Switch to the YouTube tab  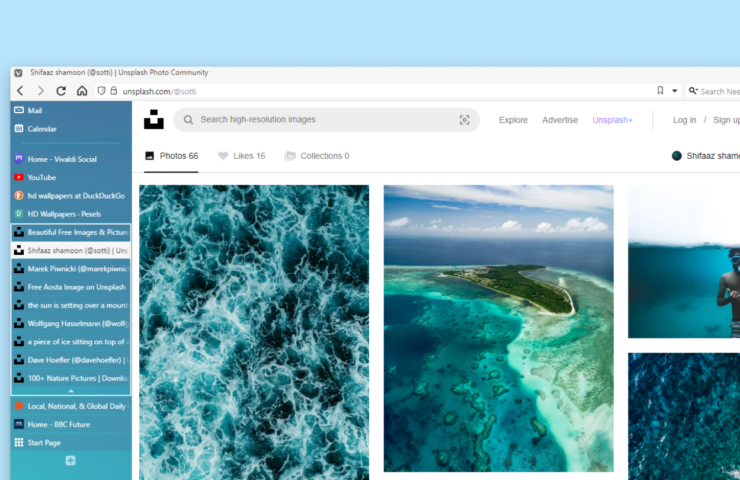tap(71, 177)
